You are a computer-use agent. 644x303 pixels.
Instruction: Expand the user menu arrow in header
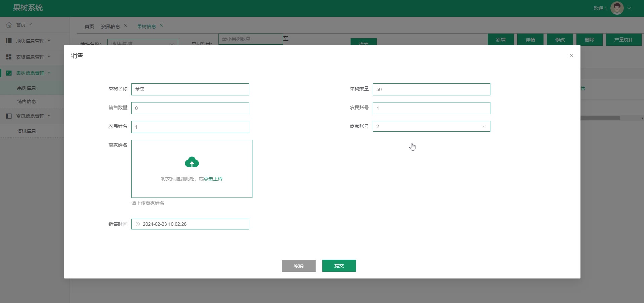(x=629, y=8)
